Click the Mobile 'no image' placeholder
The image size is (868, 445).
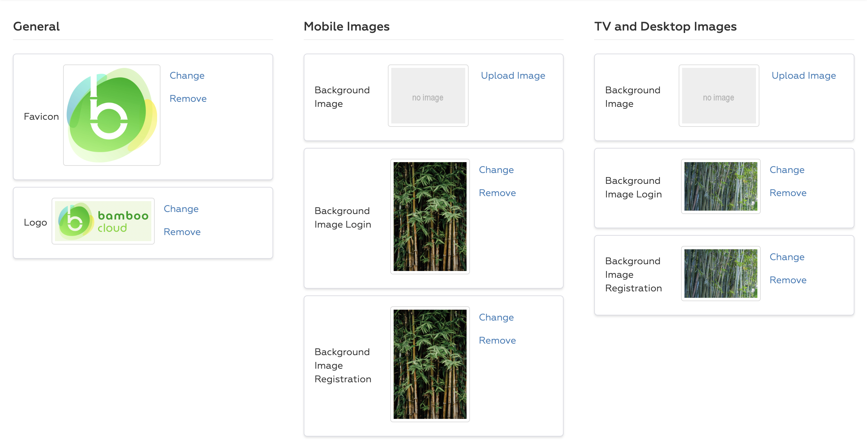pyautogui.click(x=428, y=96)
